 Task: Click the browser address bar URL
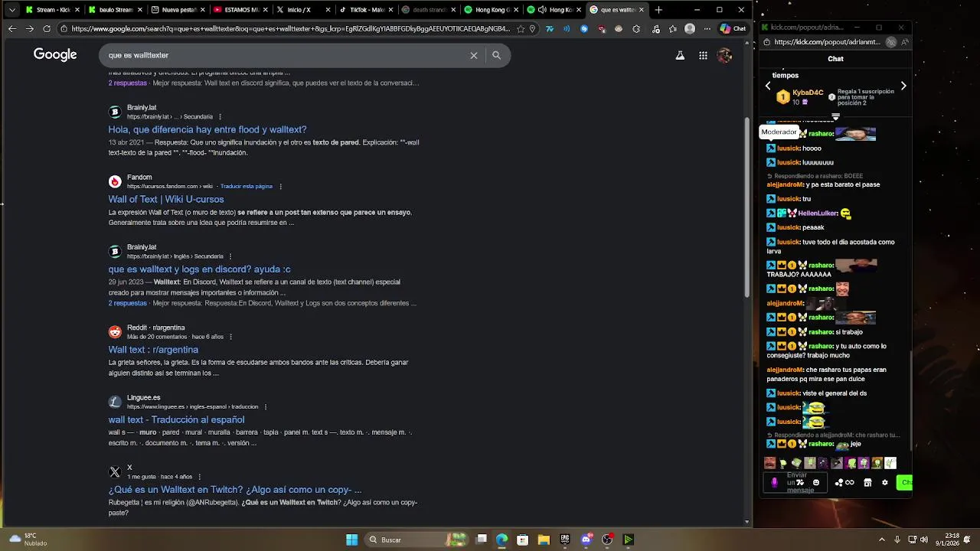tap(289, 29)
